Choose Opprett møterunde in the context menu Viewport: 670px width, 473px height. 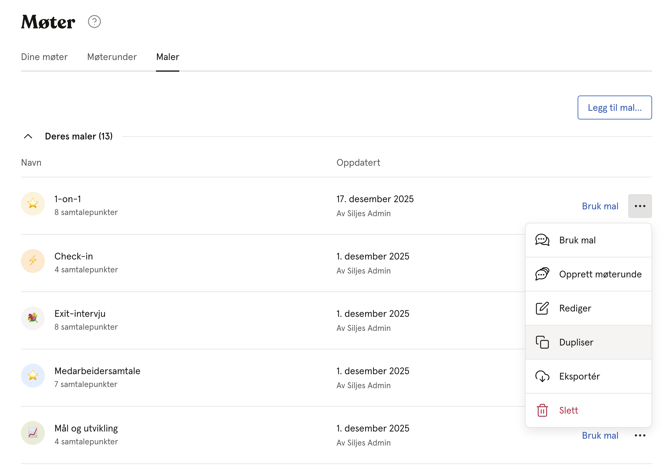pyautogui.click(x=588, y=274)
